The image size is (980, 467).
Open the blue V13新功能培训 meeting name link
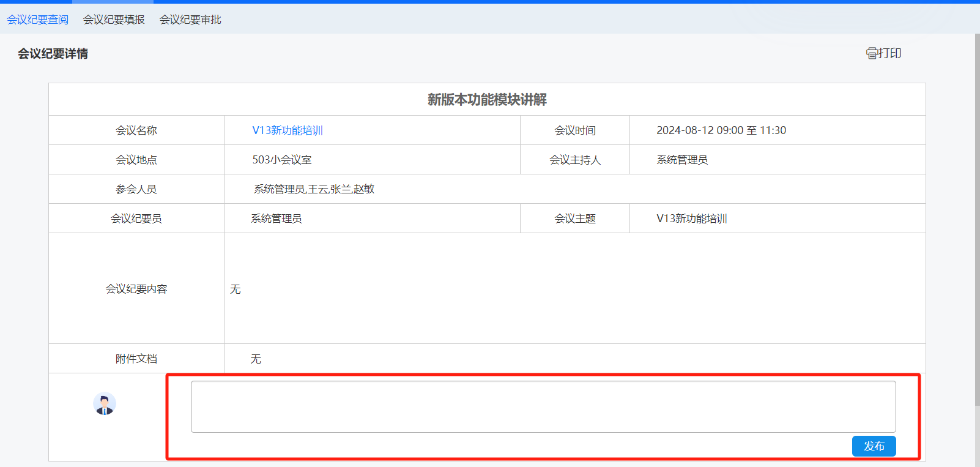coord(288,130)
